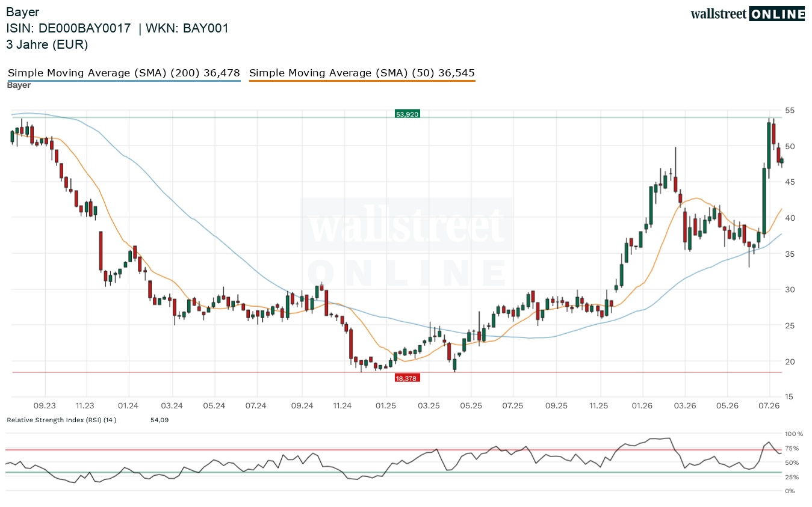Screen dimensions: 812x507
Task: Click the 20 price axis label
Action: pyautogui.click(x=790, y=361)
